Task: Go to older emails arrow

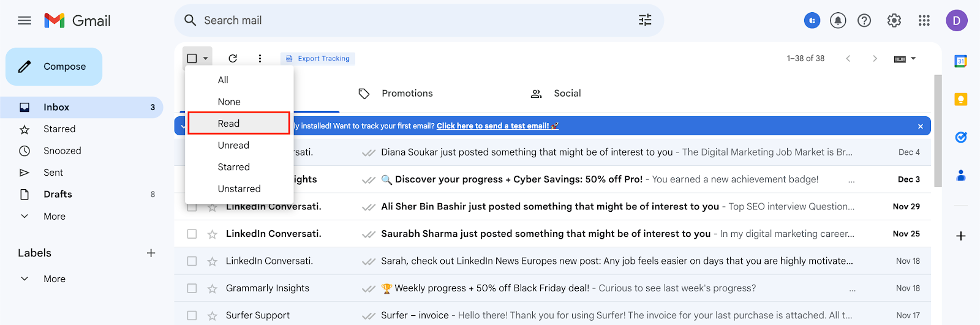Action: (875, 58)
